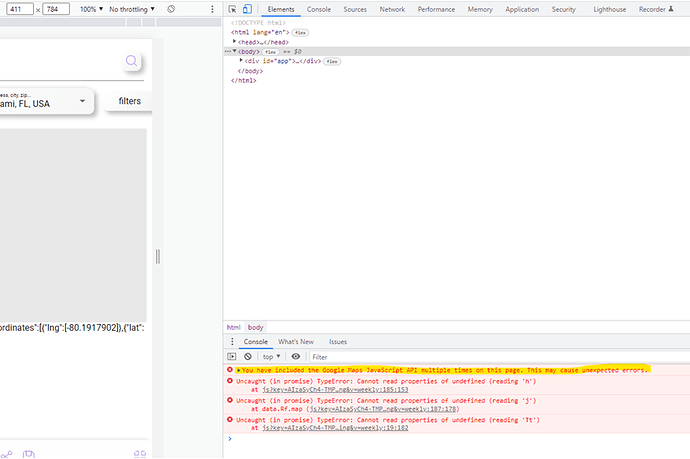690x459 pixels.
Task: Click the live expression eye icon
Action: point(296,356)
